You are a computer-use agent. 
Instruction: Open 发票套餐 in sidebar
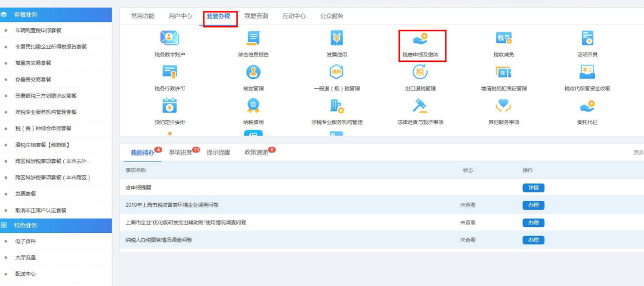(x=26, y=194)
